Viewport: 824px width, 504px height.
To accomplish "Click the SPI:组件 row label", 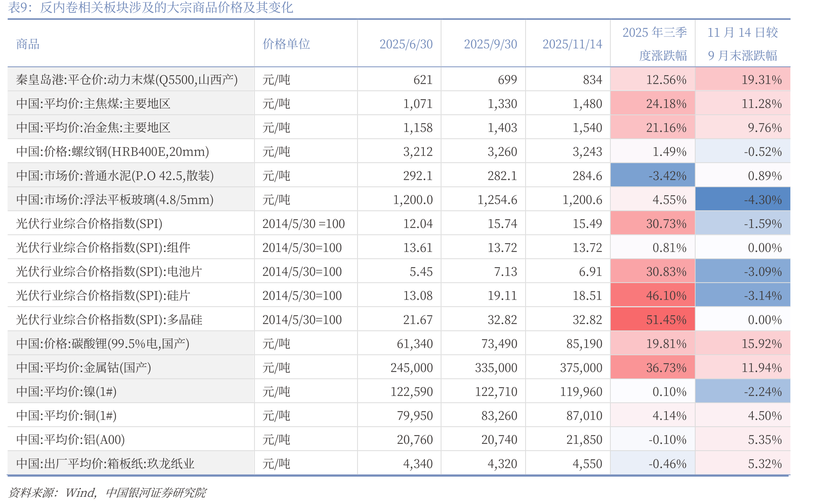I will tap(103, 248).
